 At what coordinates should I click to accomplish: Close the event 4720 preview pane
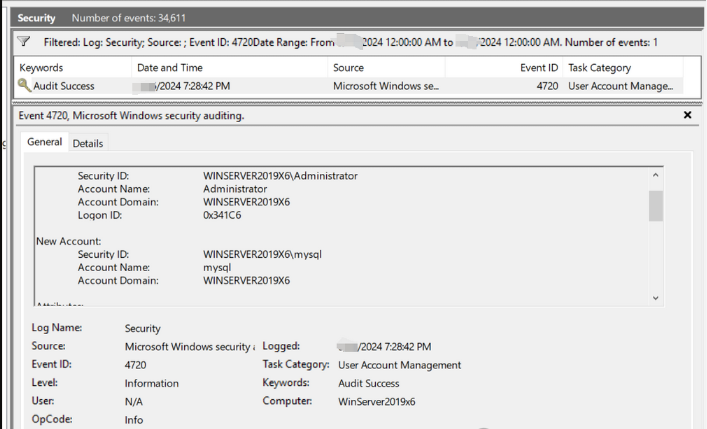pos(687,115)
